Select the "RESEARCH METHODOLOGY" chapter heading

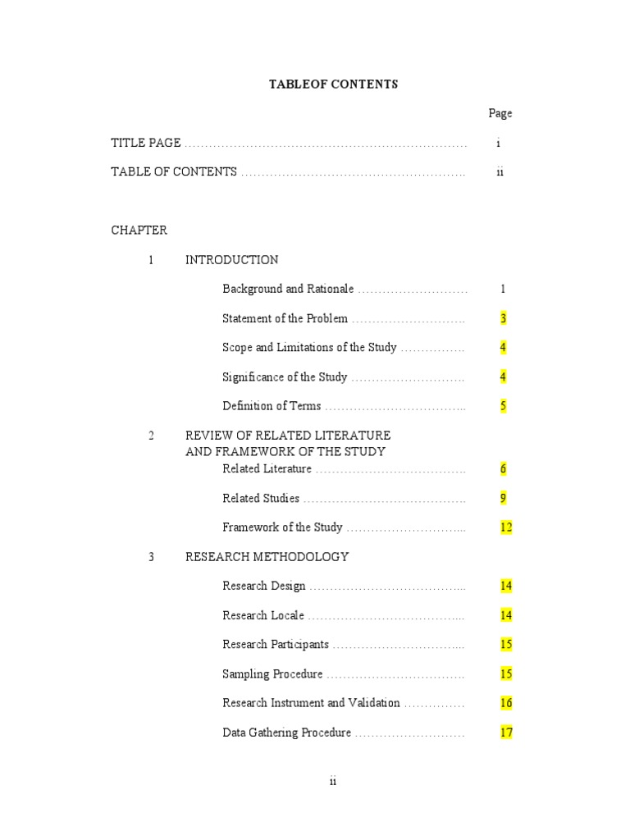pyautogui.click(x=267, y=557)
